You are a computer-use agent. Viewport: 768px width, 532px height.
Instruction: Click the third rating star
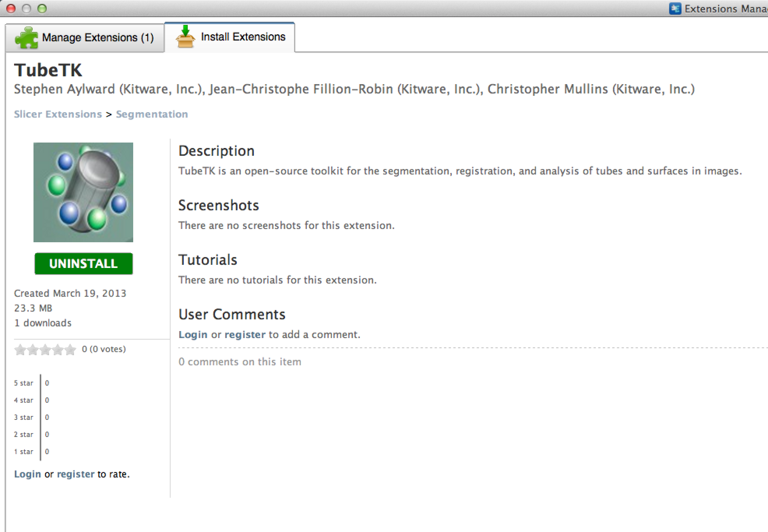click(x=45, y=350)
